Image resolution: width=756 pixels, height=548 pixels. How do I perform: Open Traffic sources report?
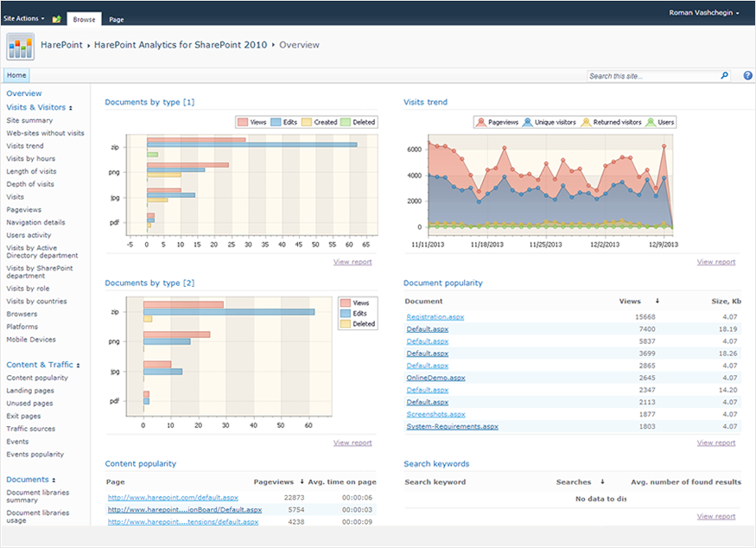pos(31,429)
